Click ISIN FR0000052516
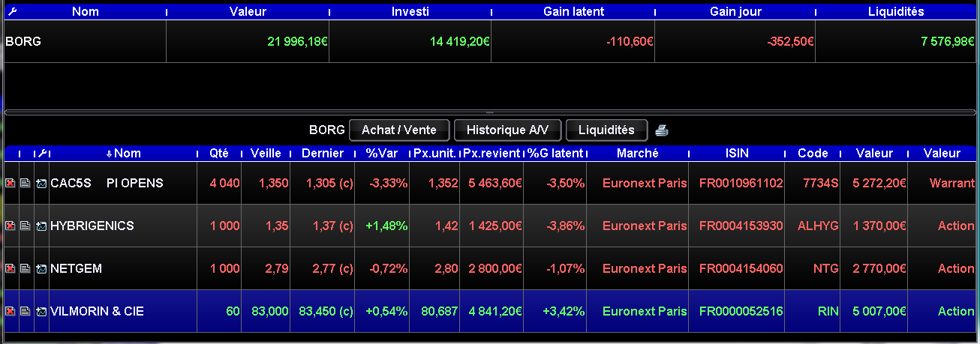Viewport: 980px width, 344px height. tap(741, 311)
